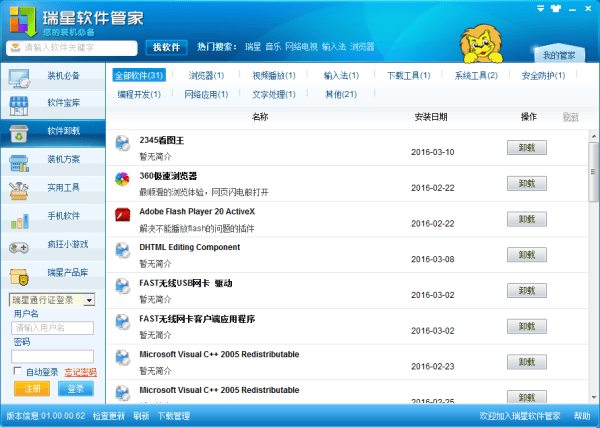Viewport: 600px width, 428px height.
Task: Focus the 密码 input field
Action: click(52, 356)
